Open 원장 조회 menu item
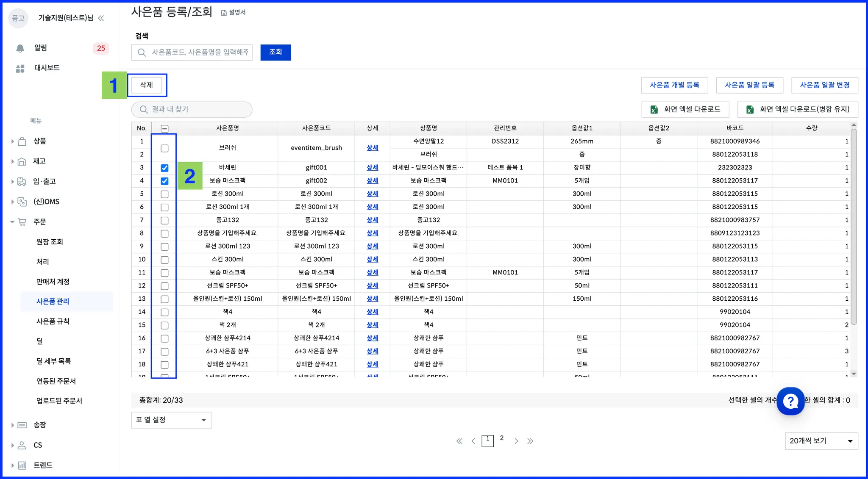Image resolution: width=868 pixels, height=479 pixels. 50,242
